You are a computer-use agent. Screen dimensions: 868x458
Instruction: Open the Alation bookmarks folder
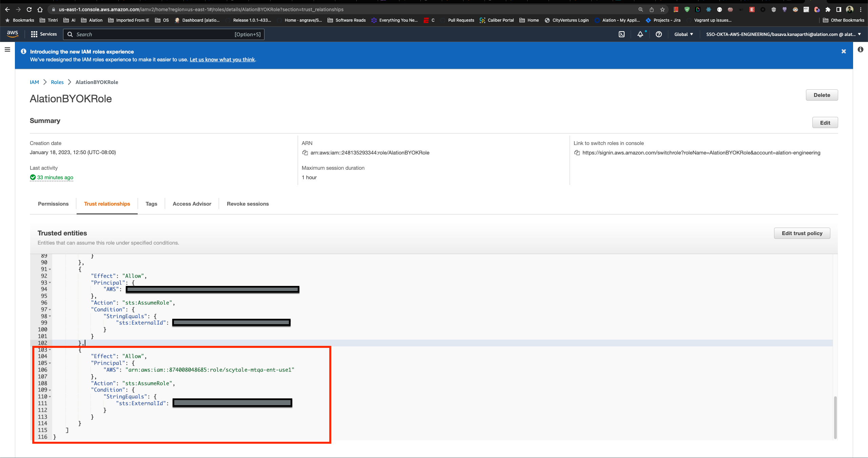tap(92, 20)
